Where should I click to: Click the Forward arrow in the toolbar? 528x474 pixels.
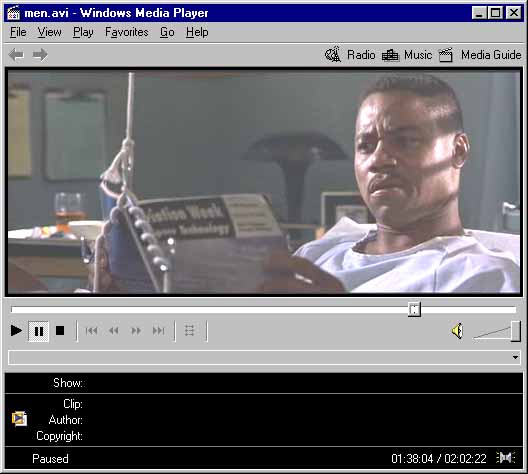click(40, 55)
